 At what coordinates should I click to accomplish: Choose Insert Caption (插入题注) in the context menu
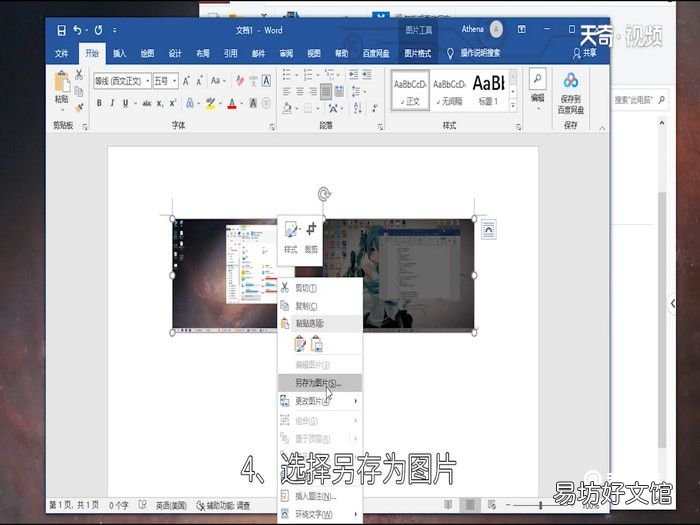[x=320, y=496]
